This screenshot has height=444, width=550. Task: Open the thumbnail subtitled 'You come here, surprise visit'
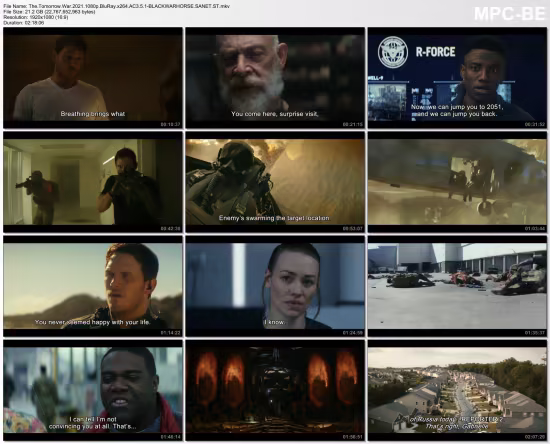point(275,78)
